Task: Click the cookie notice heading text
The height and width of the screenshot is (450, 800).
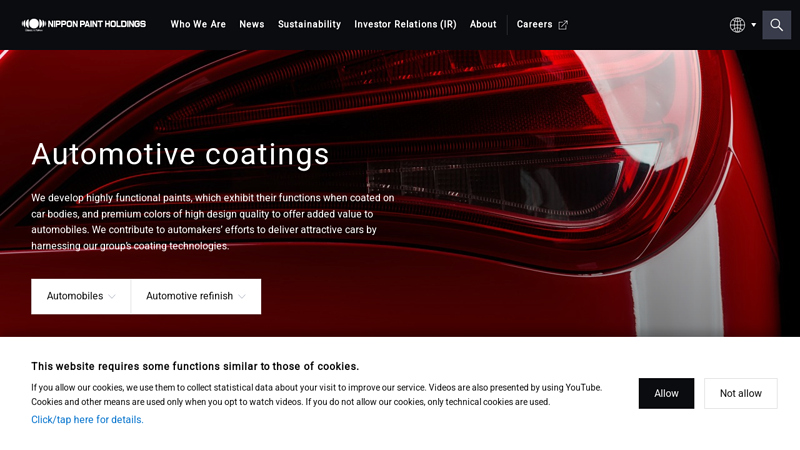Action: pyautogui.click(x=195, y=366)
